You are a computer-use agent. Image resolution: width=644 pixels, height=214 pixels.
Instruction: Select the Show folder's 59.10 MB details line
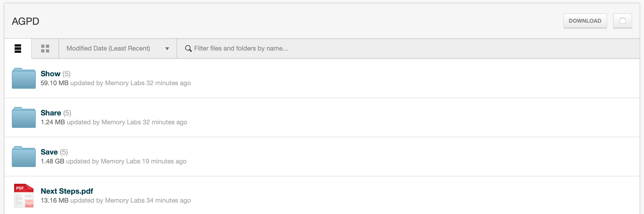click(116, 83)
